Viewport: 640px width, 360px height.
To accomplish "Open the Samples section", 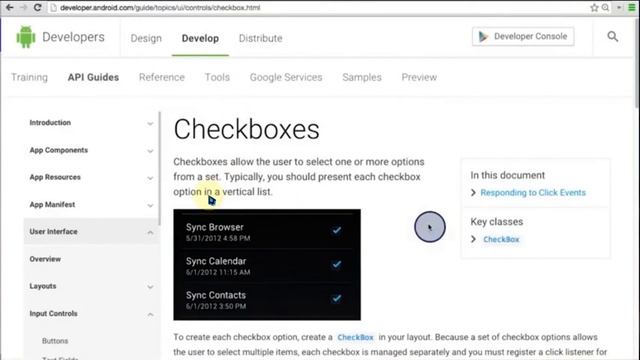I will tap(362, 77).
